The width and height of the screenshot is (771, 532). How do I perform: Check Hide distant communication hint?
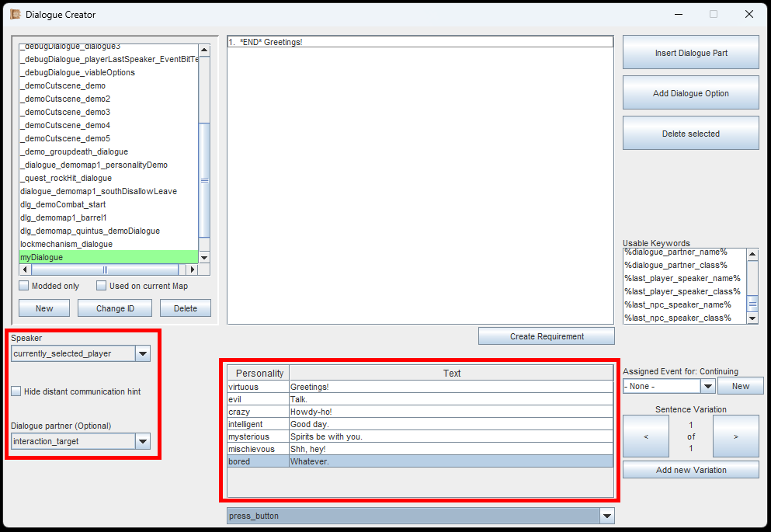click(16, 391)
